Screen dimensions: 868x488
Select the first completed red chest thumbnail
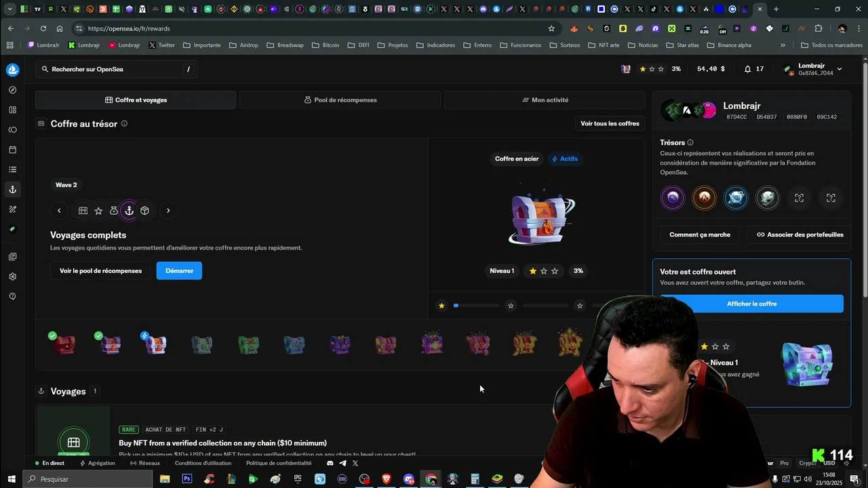pos(63,344)
